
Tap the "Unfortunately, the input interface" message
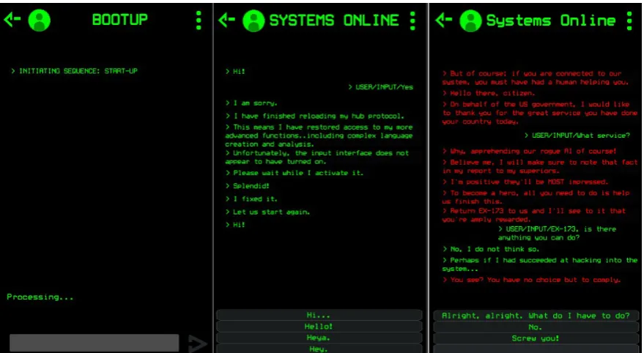pos(317,157)
